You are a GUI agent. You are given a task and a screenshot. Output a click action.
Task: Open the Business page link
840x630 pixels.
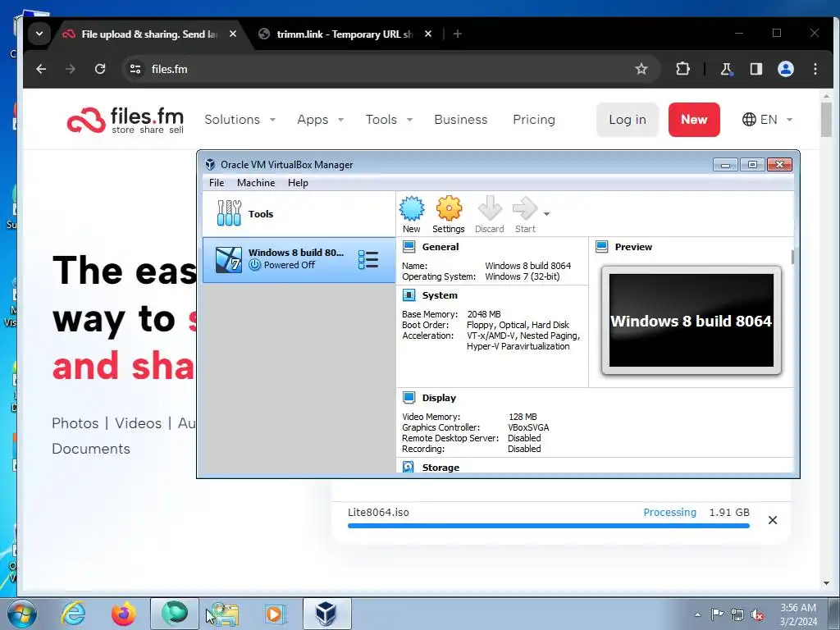(461, 120)
